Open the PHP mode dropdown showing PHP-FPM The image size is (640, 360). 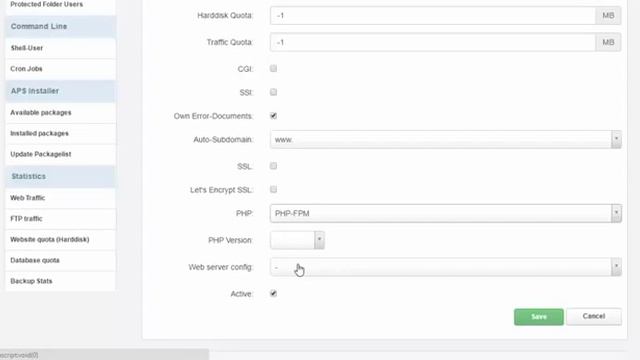tap(446, 213)
